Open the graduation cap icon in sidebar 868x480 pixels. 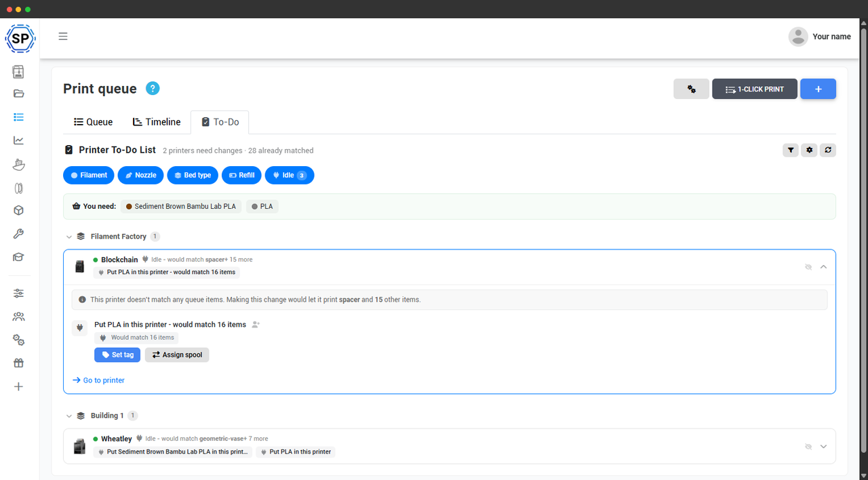(x=18, y=258)
